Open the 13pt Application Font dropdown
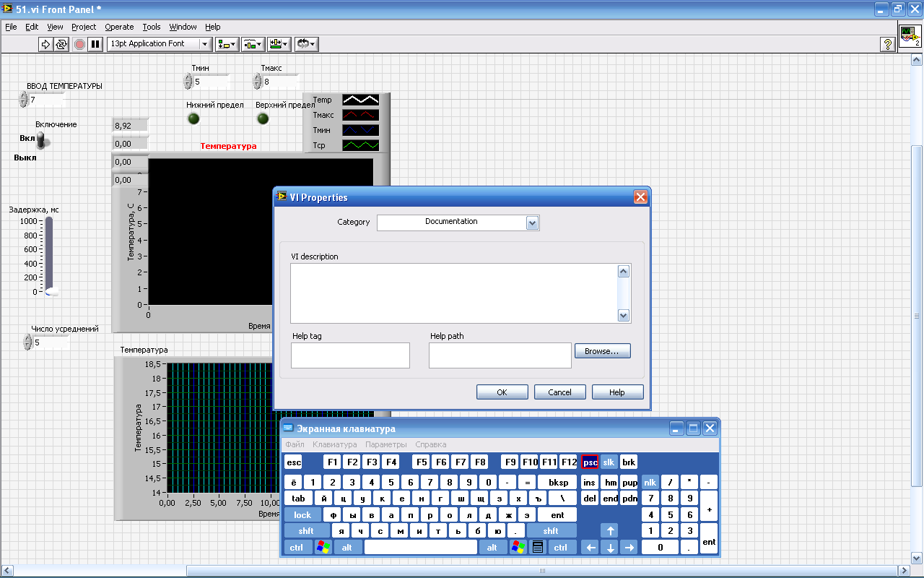Image resolution: width=924 pixels, height=578 pixels. [160, 44]
